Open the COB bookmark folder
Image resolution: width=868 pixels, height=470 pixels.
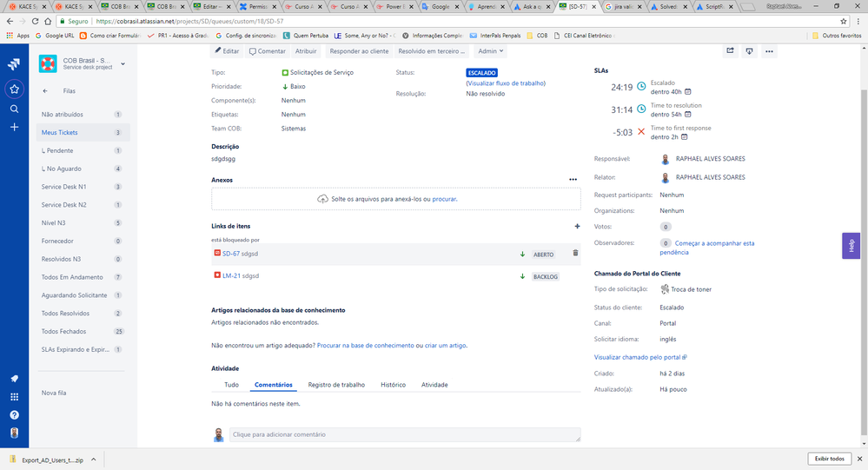tap(537, 36)
